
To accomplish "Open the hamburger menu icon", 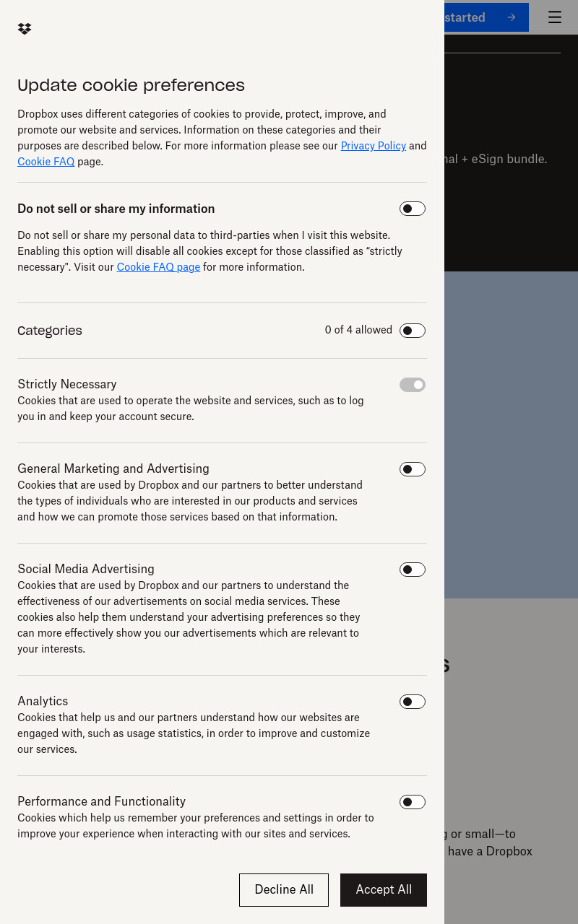I will pyautogui.click(x=555, y=17).
